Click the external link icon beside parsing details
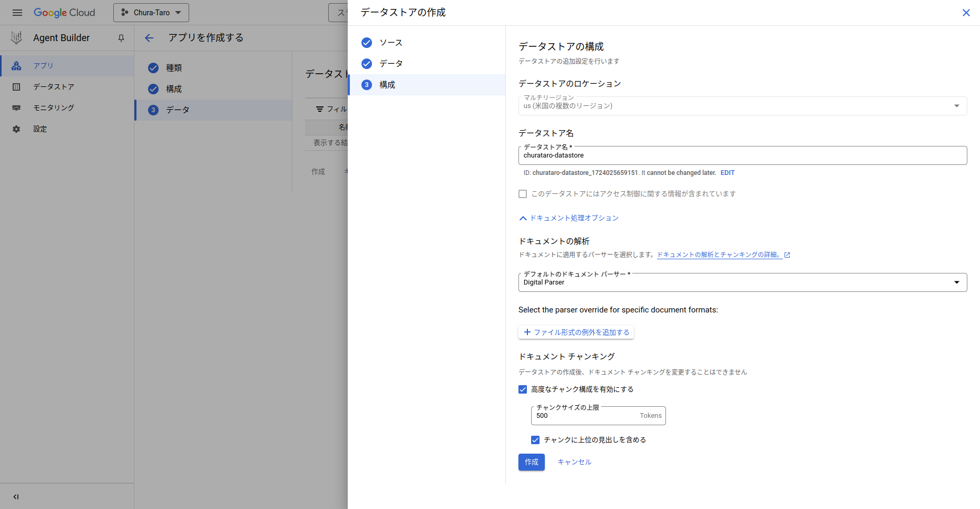 pos(787,255)
